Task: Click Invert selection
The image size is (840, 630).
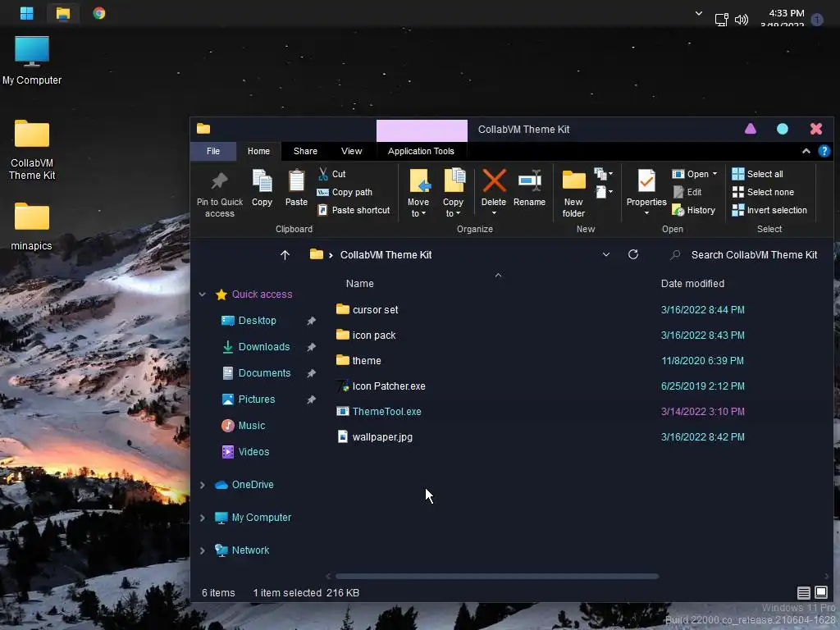Action: click(769, 210)
